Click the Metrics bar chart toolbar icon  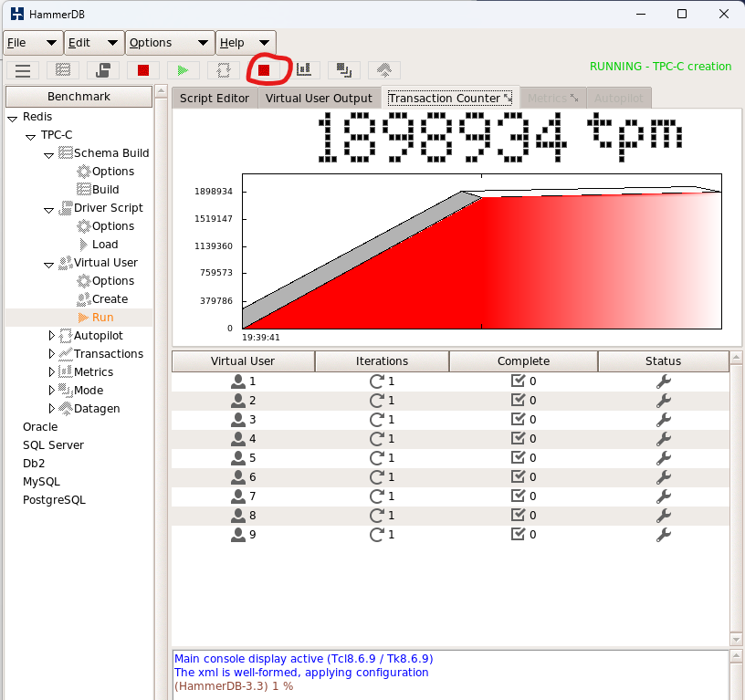pos(304,69)
